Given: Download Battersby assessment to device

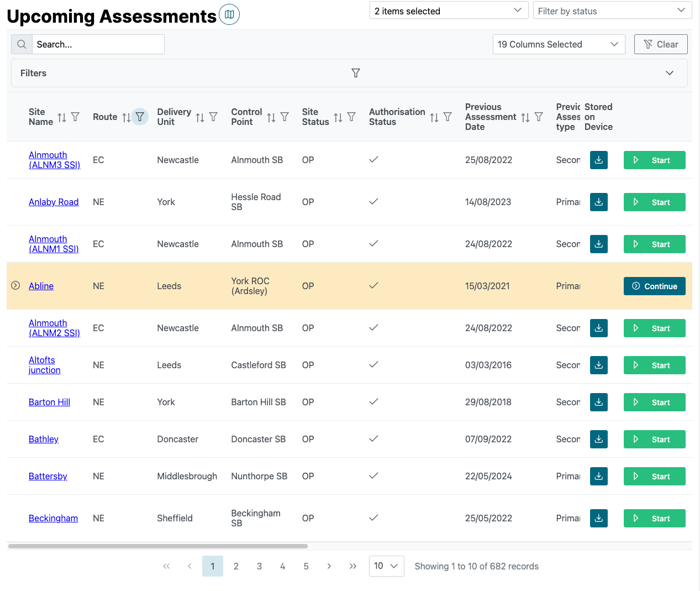Looking at the screenshot, I should click(598, 476).
